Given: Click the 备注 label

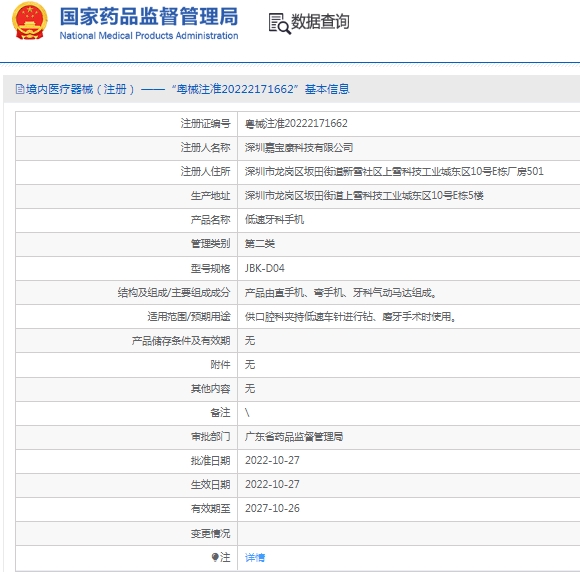Looking at the screenshot, I should pyautogui.click(x=220, y=413).
